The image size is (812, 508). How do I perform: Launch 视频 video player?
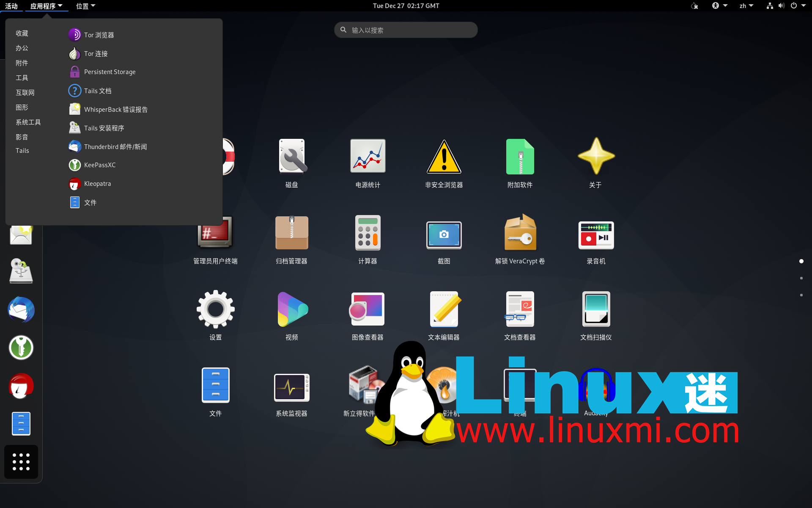point(292,316)
